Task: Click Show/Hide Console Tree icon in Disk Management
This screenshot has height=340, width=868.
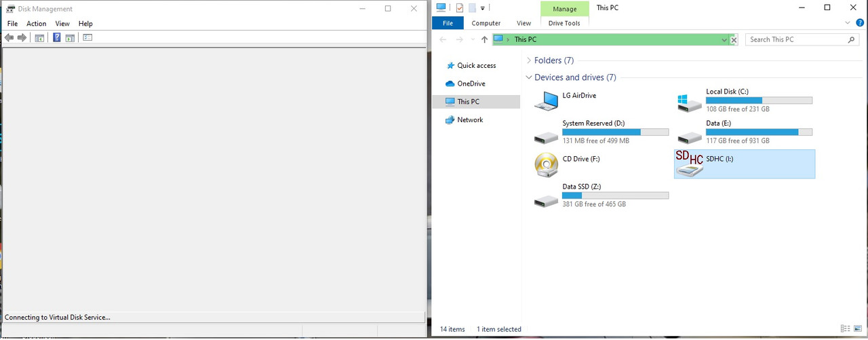Action: click(x=39, y=37)
